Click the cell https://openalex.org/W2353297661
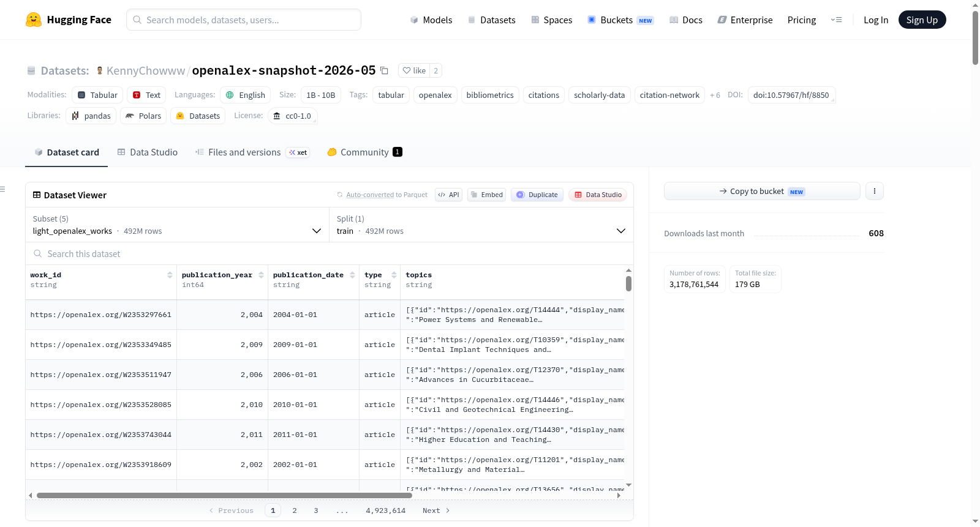Viewport: 980px width, 527px height. tap(101, 315)
